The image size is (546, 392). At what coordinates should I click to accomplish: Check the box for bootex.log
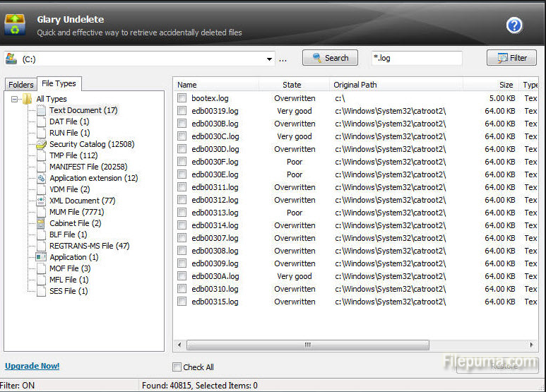click(182, 98)
